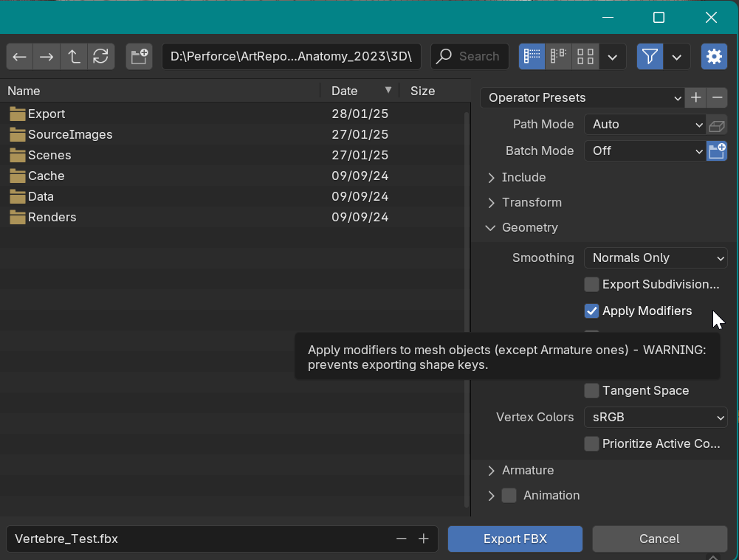
Task: Cancel the export dialog
Action: [x=659, y=539]
